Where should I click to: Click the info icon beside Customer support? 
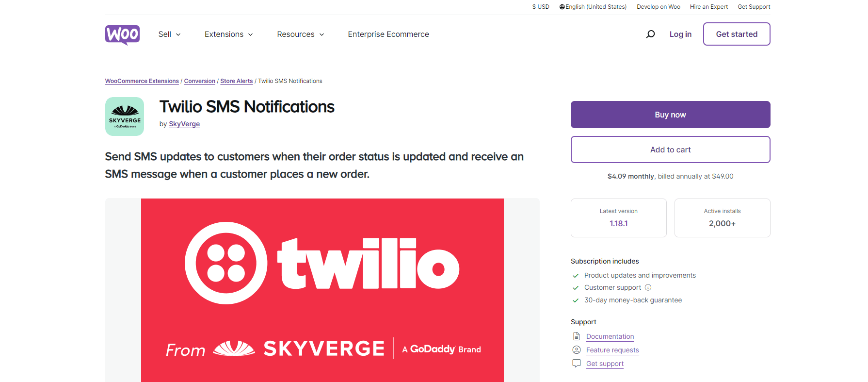click(648, 287)
